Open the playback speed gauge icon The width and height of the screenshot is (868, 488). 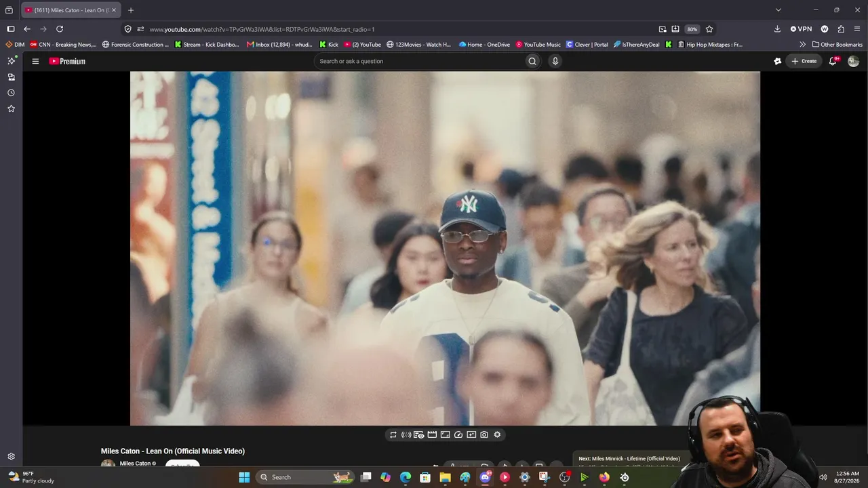[x=458, y=434]
